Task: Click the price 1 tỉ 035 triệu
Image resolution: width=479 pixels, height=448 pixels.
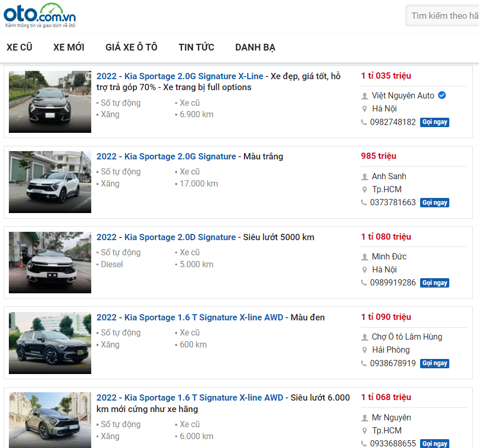Action: pos(386,76)
